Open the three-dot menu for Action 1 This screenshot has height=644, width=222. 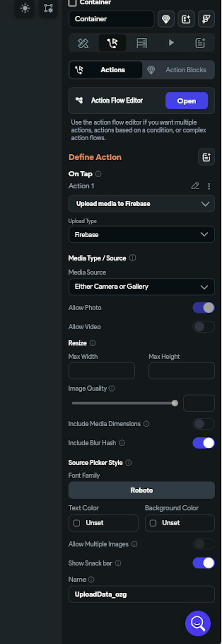point(209,186)
